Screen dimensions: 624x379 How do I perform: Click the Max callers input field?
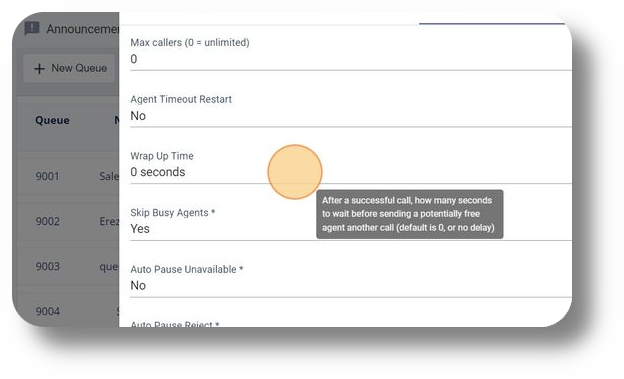[351, 59]
